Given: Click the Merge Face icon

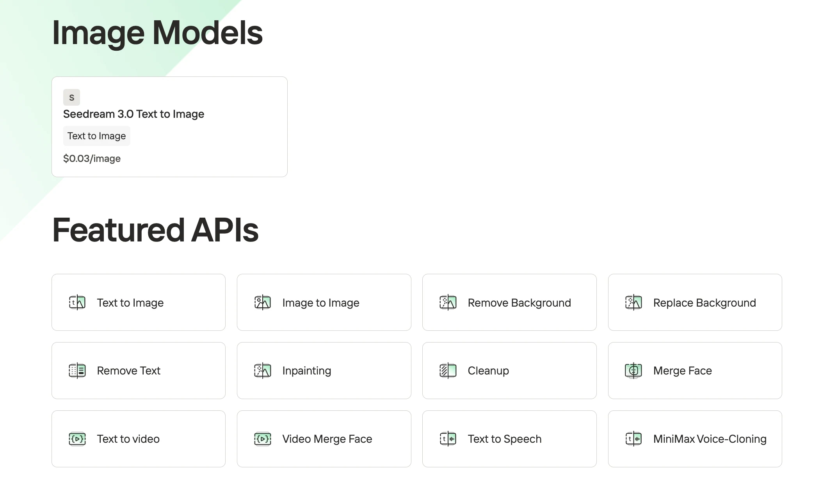Looking at the screenshot, I should click(633, 371).
